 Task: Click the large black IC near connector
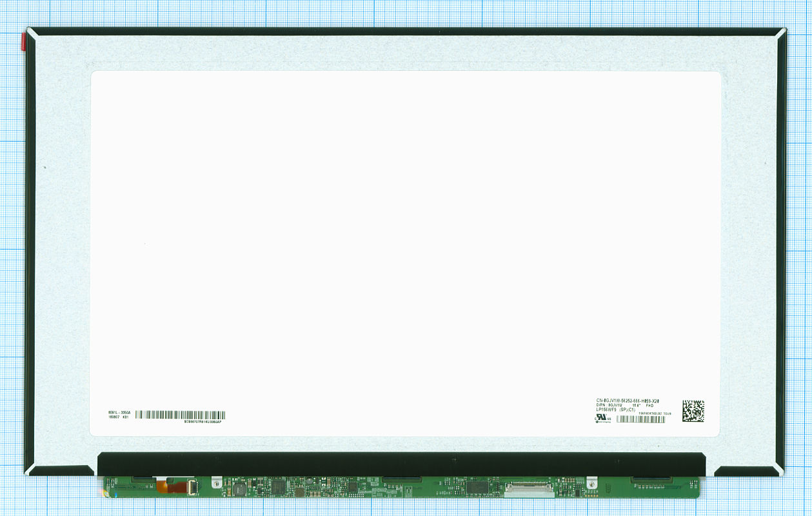pos(477,487)
